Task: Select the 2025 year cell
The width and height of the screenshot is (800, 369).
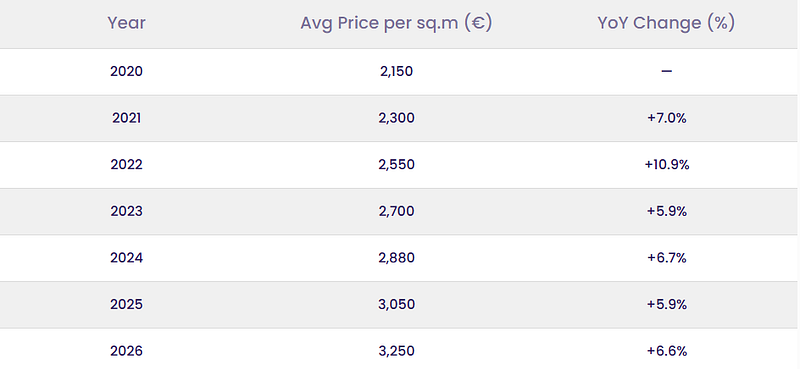Action: click(x=127, y=305)
